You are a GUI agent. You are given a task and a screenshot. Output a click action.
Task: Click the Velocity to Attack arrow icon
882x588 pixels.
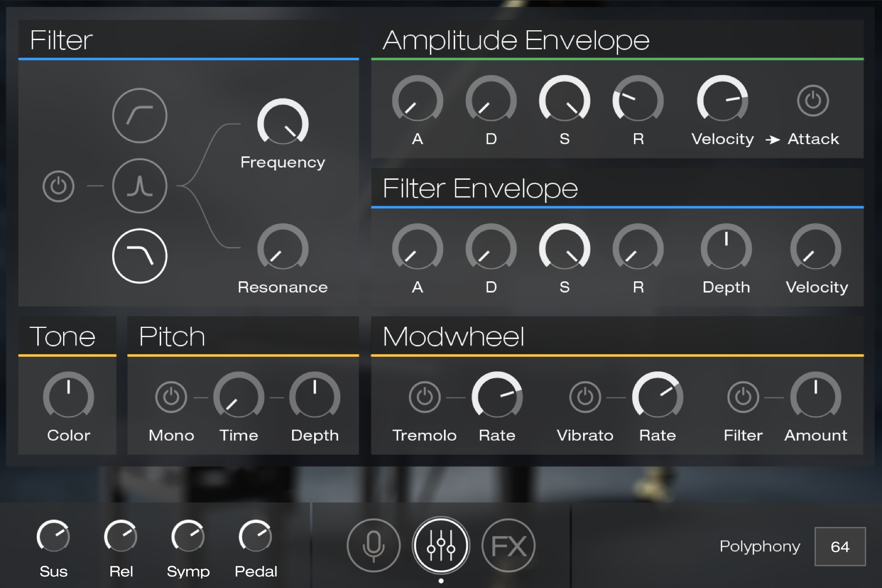coord(774,139)
